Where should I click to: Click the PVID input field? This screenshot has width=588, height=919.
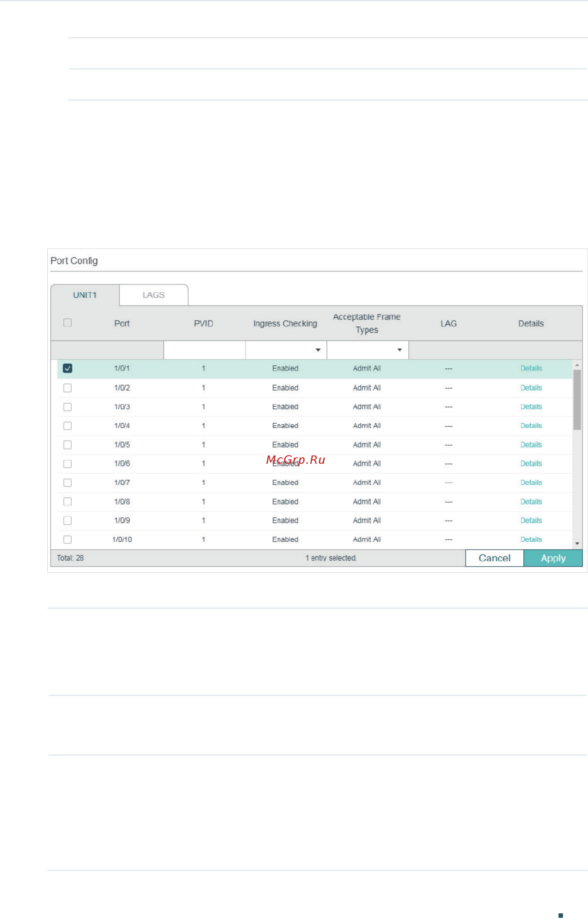coord(205,350)
